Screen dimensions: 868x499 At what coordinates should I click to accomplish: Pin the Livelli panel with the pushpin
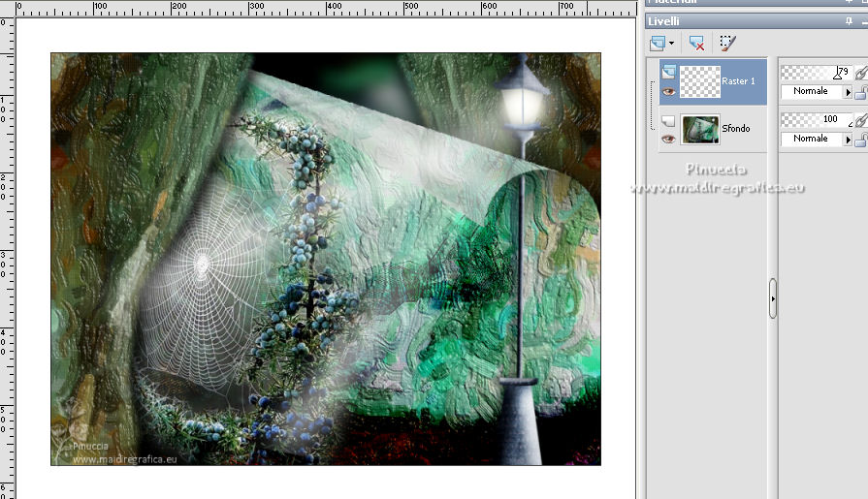pyautogui.click(x=849, y=21)
